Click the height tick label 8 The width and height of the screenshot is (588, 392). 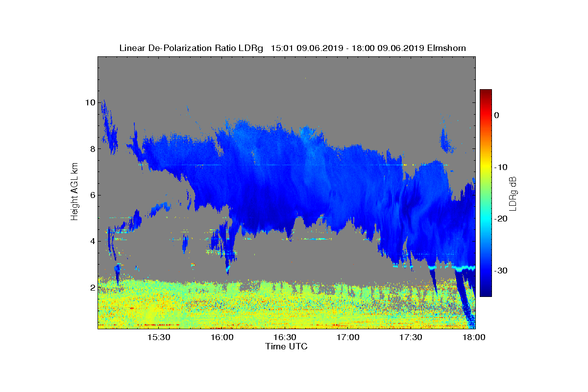(x=92, y=148)
